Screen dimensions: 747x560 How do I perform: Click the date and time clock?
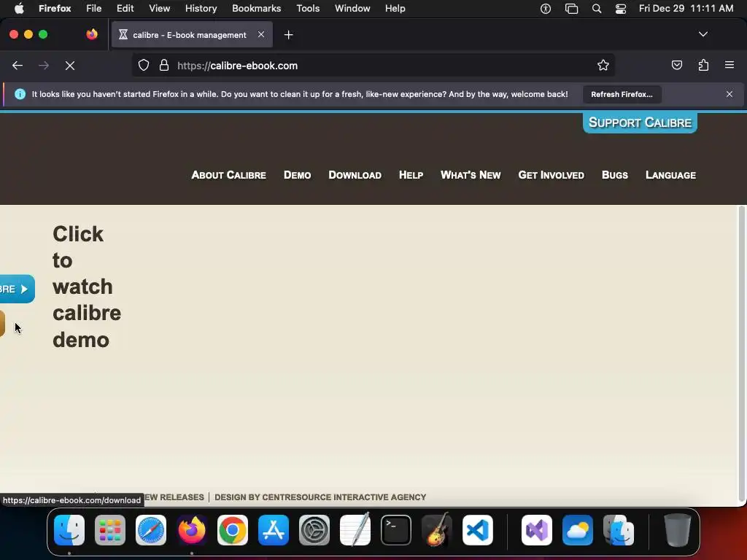tap(686, 9)
